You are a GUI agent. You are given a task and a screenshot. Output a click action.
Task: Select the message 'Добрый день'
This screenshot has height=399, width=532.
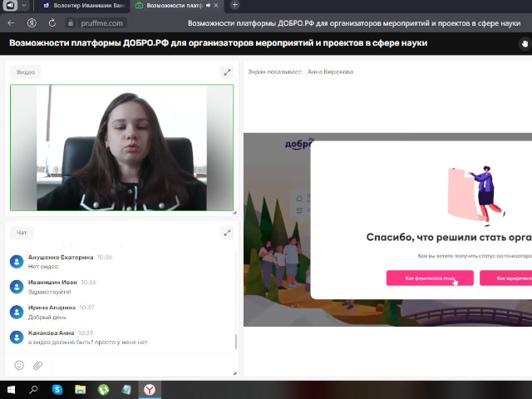coord(47,318)
